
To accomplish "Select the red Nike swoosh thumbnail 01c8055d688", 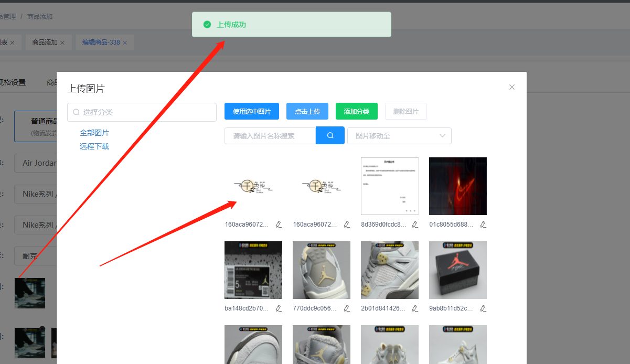I will point(458,186).
